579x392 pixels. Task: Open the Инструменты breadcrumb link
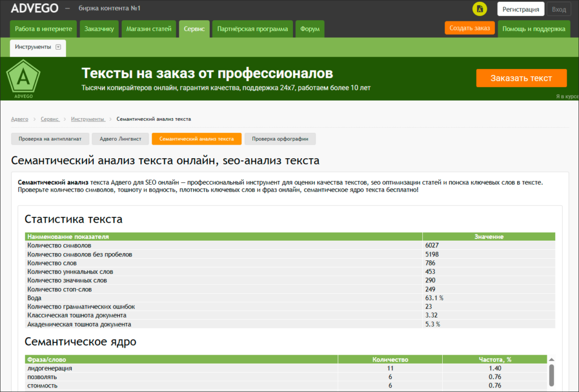coord(88,119)
